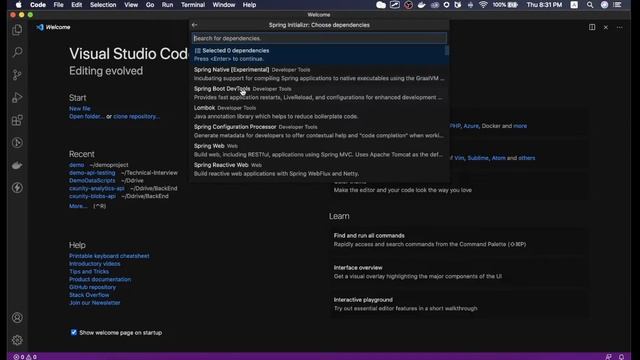
Task: Click the Search for dependencies input field
Action: point(319,38)
